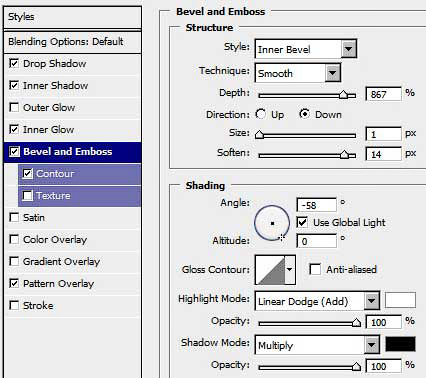Uncheck Use Global Light
426x378 pixels.
[302, 222]
